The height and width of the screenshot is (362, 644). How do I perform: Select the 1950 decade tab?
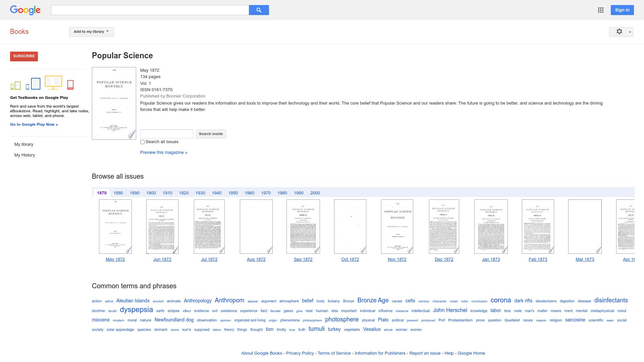click(233, 193)
